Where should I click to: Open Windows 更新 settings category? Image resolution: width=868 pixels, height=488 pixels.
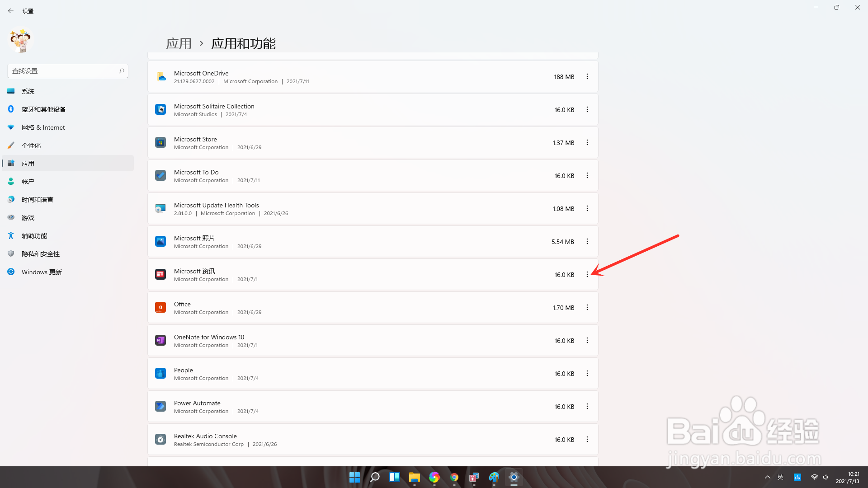point(68,272)
